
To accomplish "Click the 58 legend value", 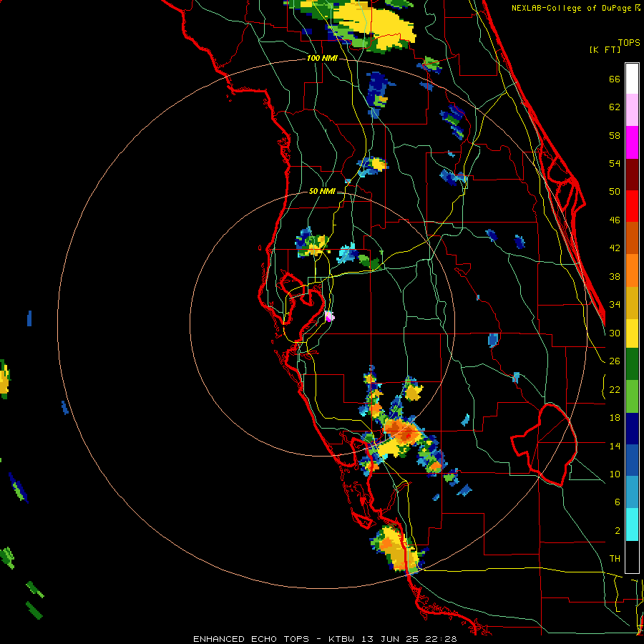I will [615, 136].
